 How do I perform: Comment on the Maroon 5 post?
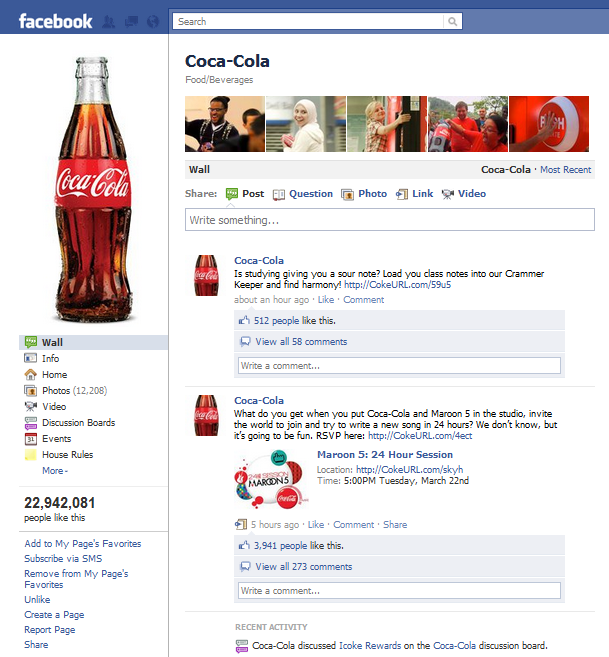tap(353, 525)
